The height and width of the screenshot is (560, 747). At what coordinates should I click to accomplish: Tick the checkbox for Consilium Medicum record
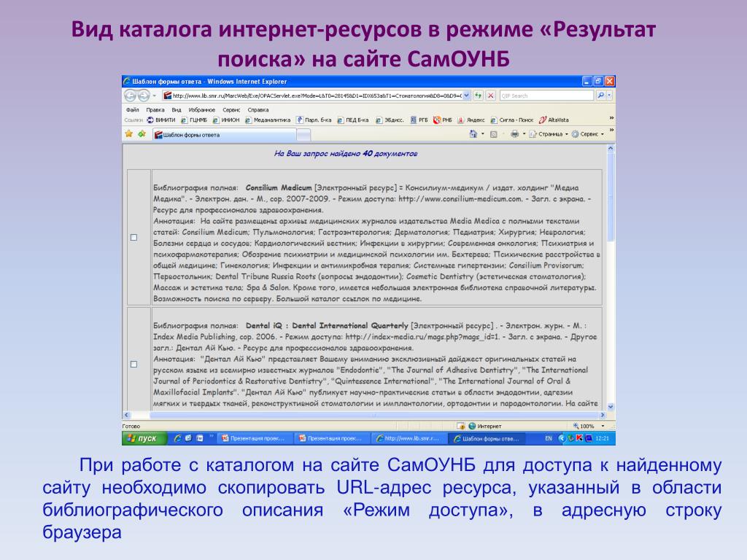coord(134,237)
